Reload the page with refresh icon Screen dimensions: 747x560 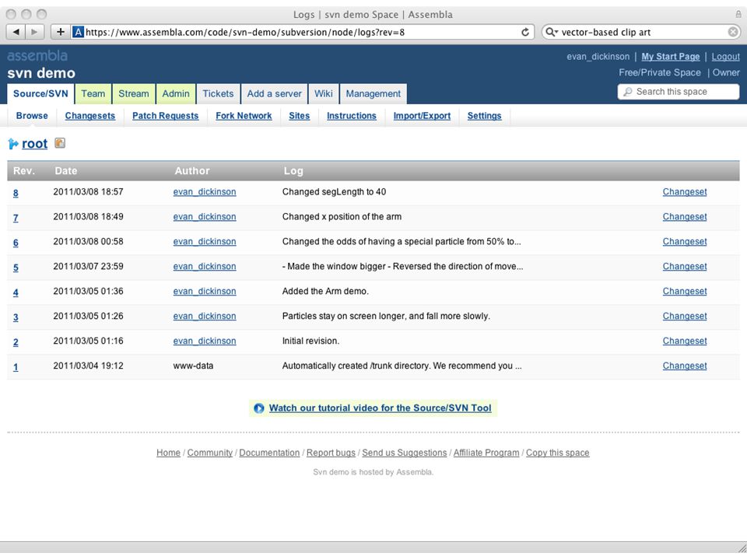click(x=525, y=32)
